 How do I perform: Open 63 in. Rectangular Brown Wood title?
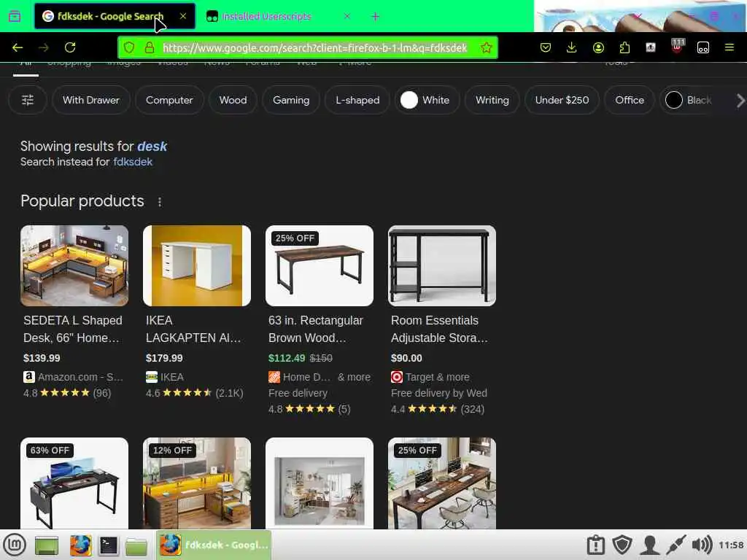point(315,329)
